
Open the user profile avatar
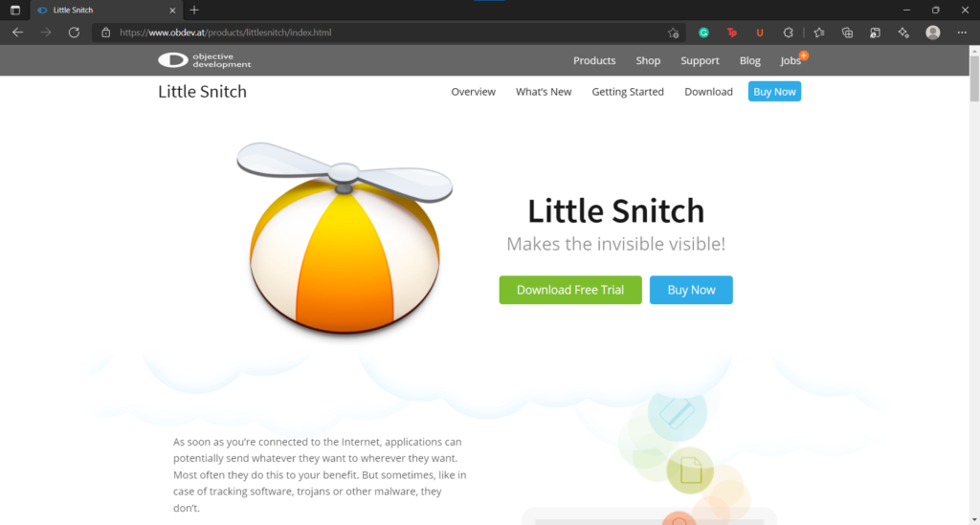[x=933, y=33]
